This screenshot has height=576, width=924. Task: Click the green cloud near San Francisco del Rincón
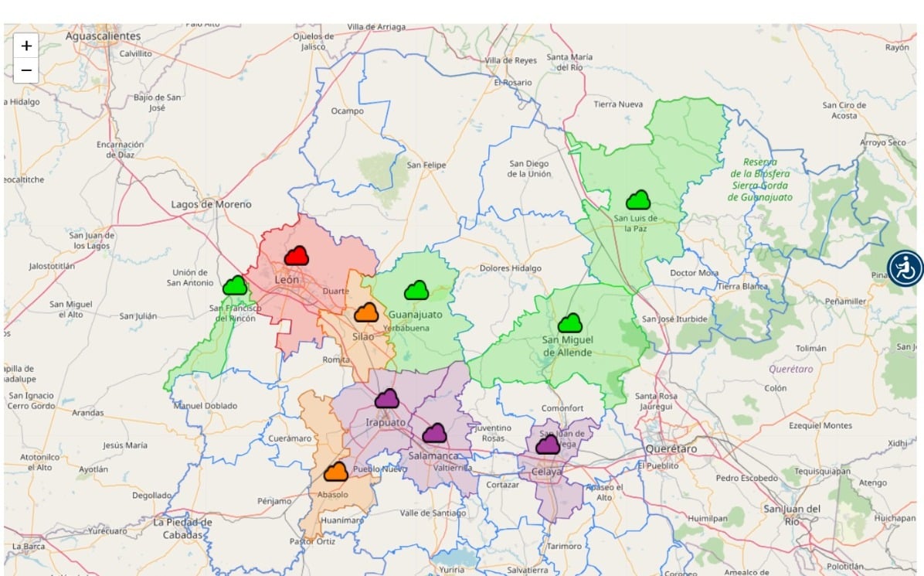pos(235,286)
